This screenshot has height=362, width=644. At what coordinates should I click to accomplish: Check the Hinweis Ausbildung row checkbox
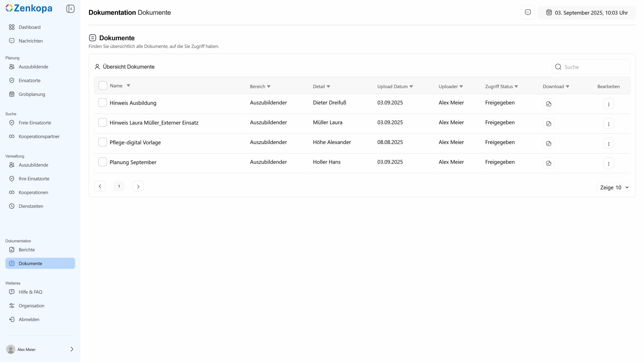click(102, 103)
